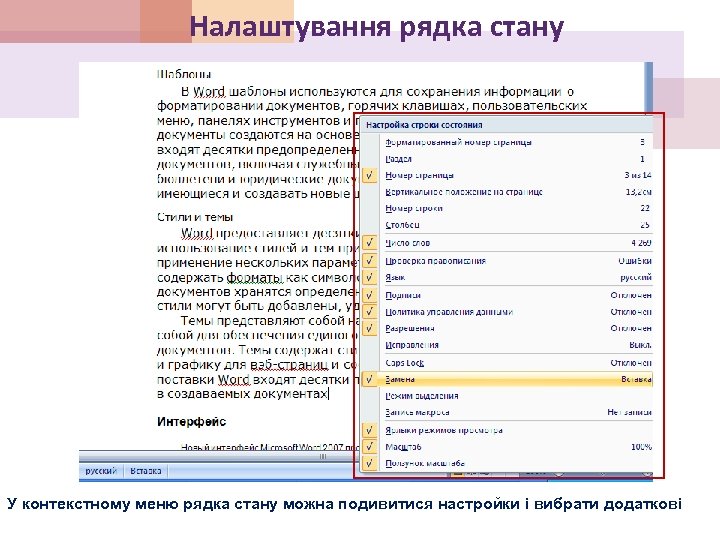Click the line starting Новый интерфейс Microsoft Word
The height and width of the screenshot is (540, 720).
click(x=269, y=446)
